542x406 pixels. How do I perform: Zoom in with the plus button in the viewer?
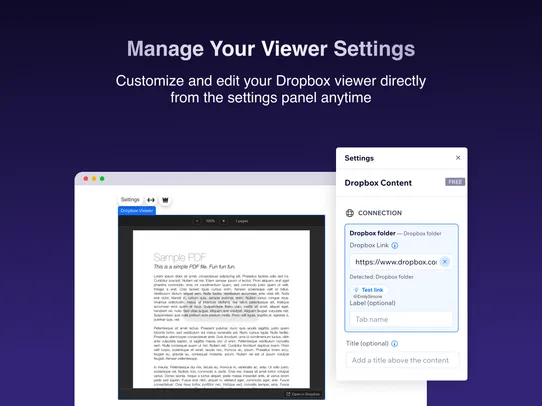223,221
